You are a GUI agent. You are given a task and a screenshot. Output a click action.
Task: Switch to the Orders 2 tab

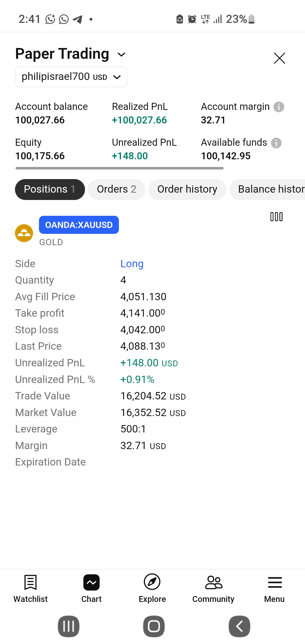coord(117,189)
